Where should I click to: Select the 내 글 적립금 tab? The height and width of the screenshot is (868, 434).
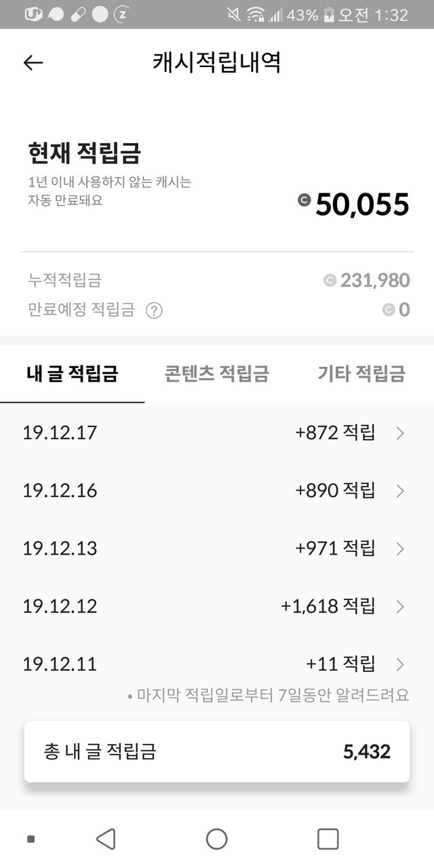pos(73,373)
